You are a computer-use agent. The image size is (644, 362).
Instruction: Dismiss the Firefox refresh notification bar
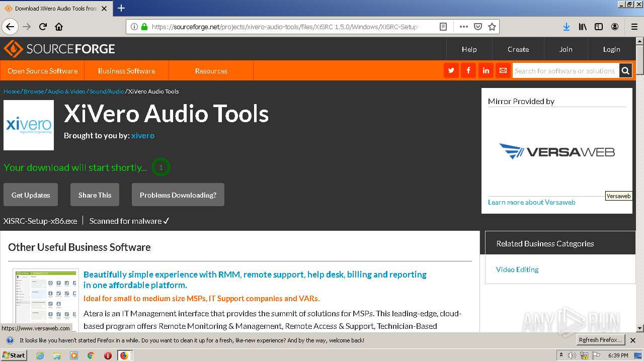(x=633, y=340)
